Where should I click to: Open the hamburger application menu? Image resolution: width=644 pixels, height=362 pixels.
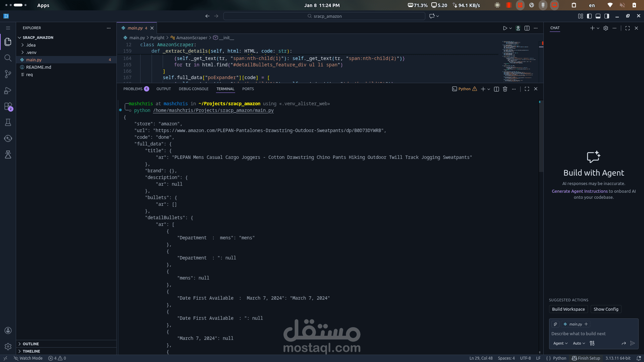(8, 28)
